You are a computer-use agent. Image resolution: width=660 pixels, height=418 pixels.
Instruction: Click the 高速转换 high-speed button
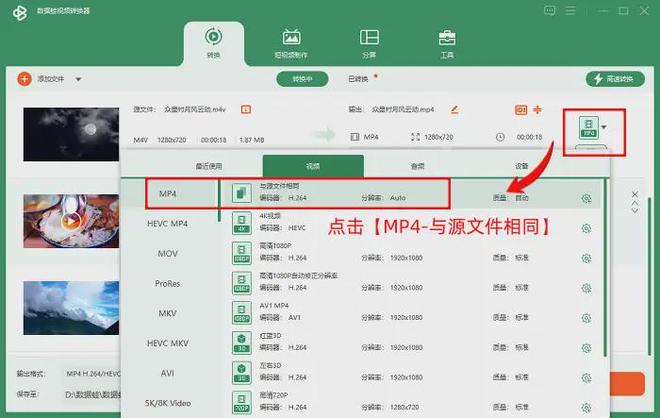[615, 79]
